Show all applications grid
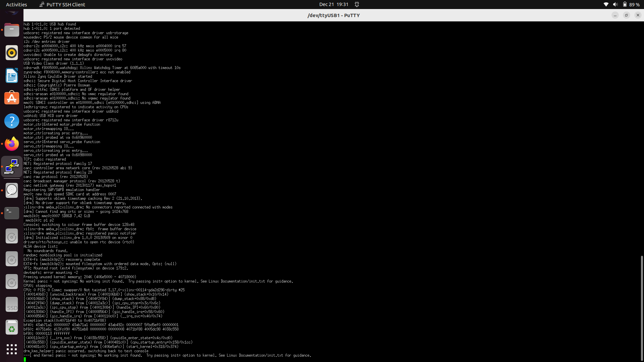This screenshot has width=644, height=362. coord(12,350)
